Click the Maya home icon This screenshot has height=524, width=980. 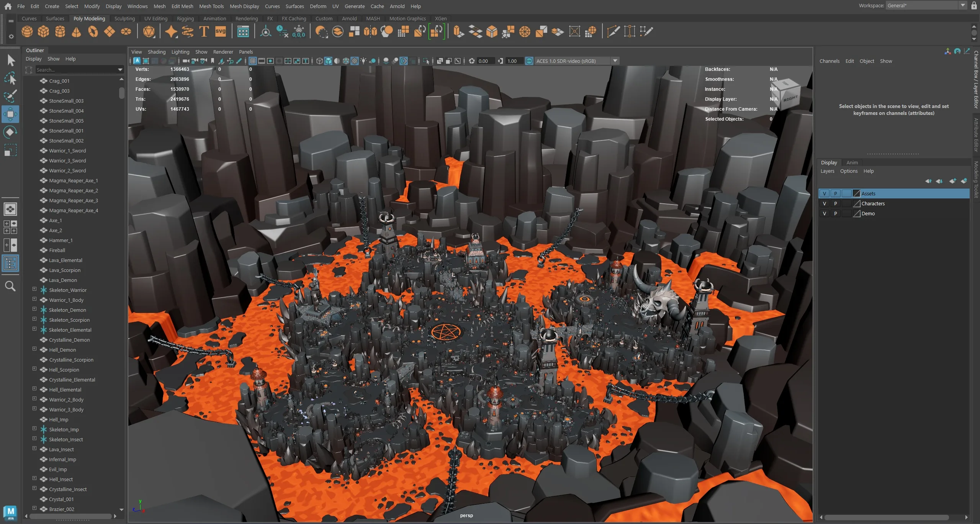click(x=8, y=6)
